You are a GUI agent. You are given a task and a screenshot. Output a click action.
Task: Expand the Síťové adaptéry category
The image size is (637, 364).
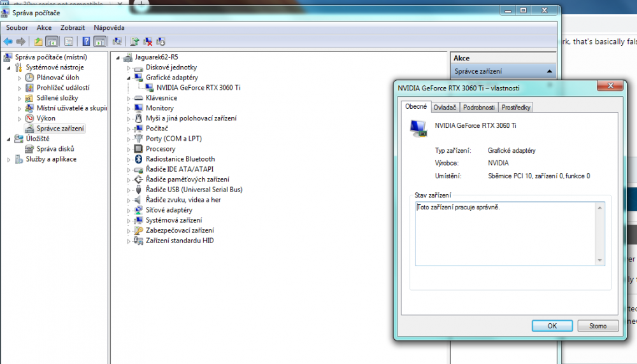pos(129,210)
